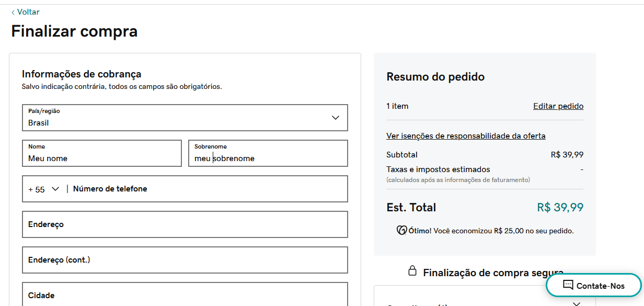Click the GoDaddy heart logo next to Ótimo!

pos(402,231)
